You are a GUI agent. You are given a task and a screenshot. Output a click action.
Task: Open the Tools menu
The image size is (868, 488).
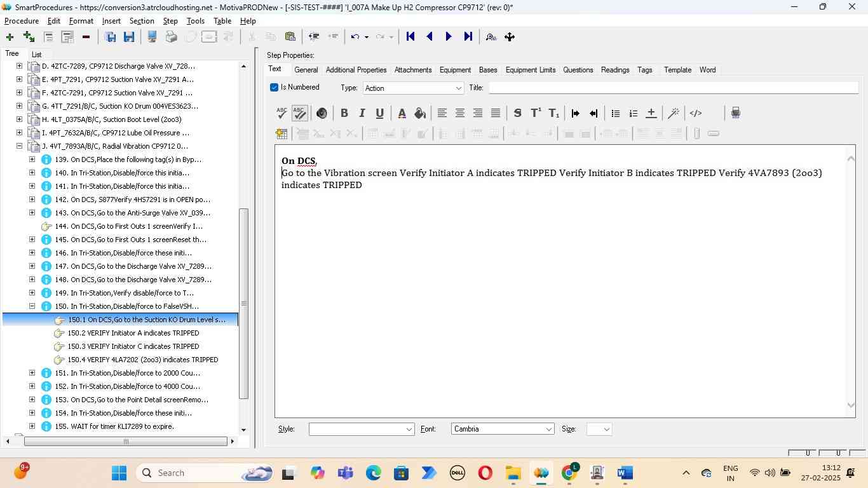point(196,21)
